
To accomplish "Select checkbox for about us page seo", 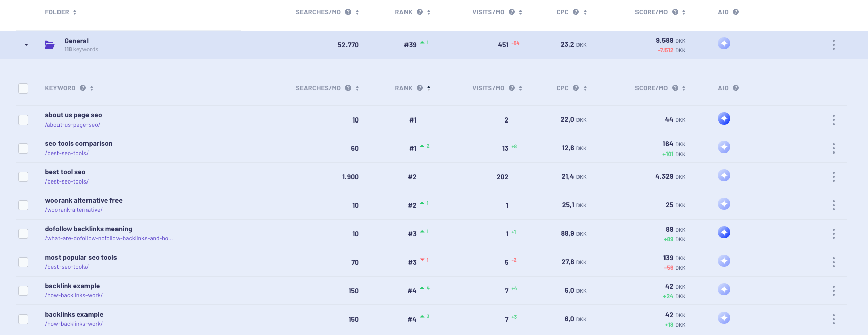I will point(23,120).
